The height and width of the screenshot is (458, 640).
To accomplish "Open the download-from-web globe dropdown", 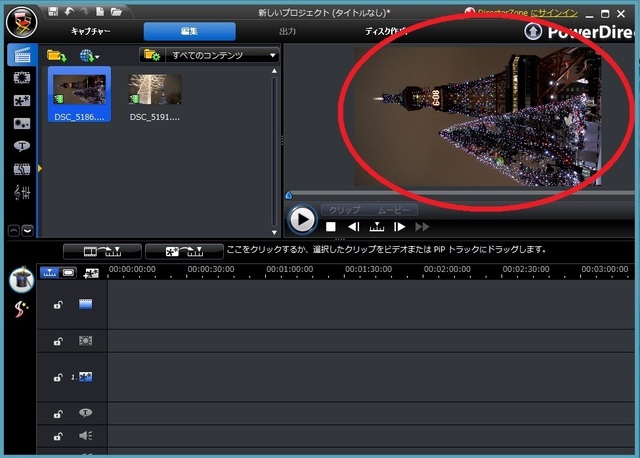I will (x=89, y=56).
